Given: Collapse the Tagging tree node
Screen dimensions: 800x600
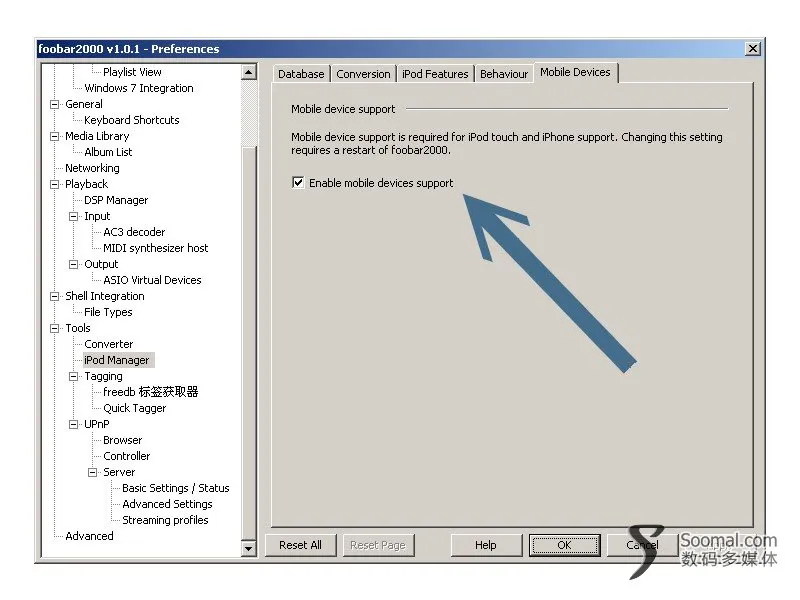Looking at the screenshot, I should click(73, 377).
